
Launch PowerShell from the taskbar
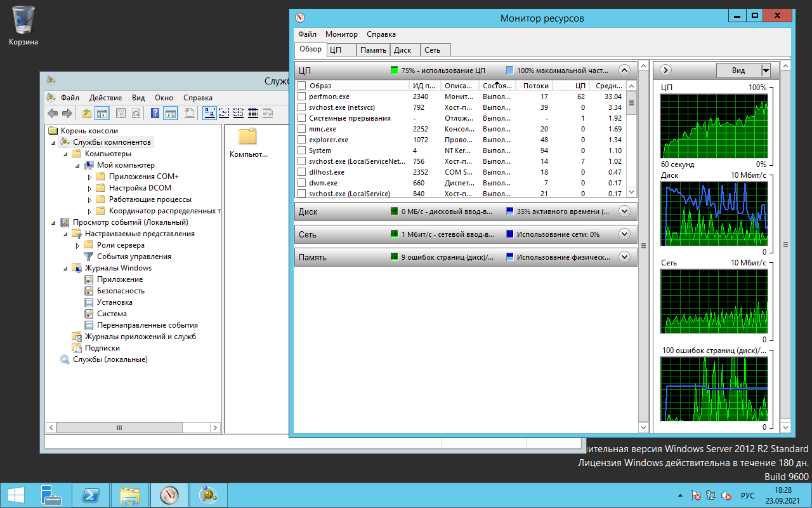(x=91, y=495)
